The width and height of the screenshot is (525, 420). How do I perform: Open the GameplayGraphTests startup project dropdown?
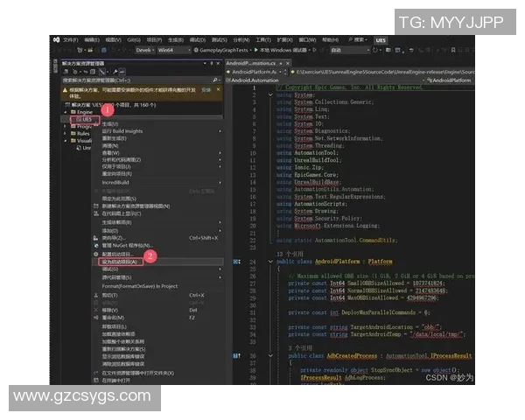(223, 50)
